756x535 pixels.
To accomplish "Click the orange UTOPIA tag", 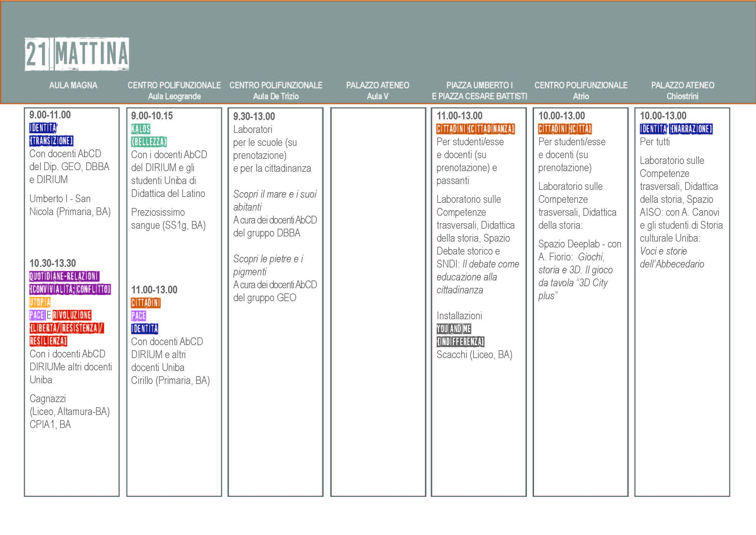I will point(40,302).
